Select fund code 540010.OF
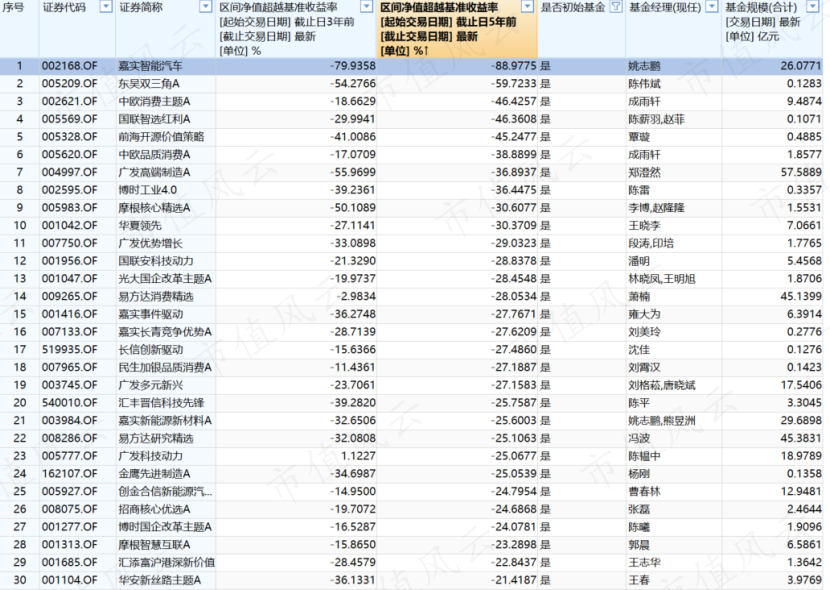Image resolution: width=830 pixels, height=590 pixels. 69,403
